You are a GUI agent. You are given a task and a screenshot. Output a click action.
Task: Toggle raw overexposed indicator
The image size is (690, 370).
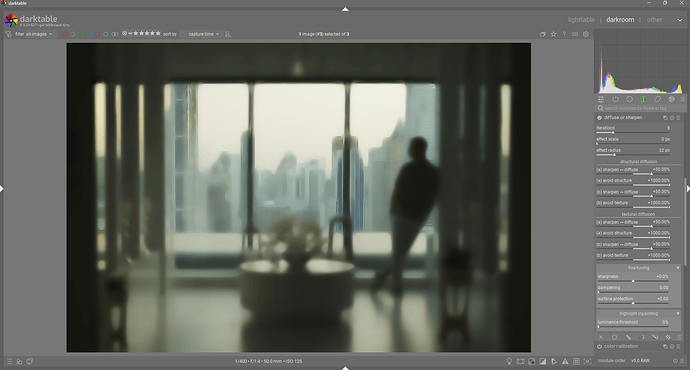pyautogui.click(x=532, y=362)
